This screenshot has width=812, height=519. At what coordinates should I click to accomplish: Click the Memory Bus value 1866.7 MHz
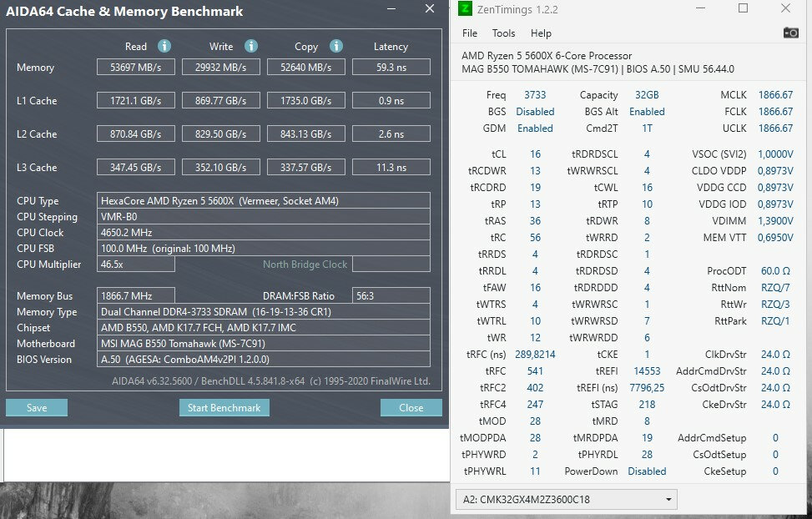point(136,295)
